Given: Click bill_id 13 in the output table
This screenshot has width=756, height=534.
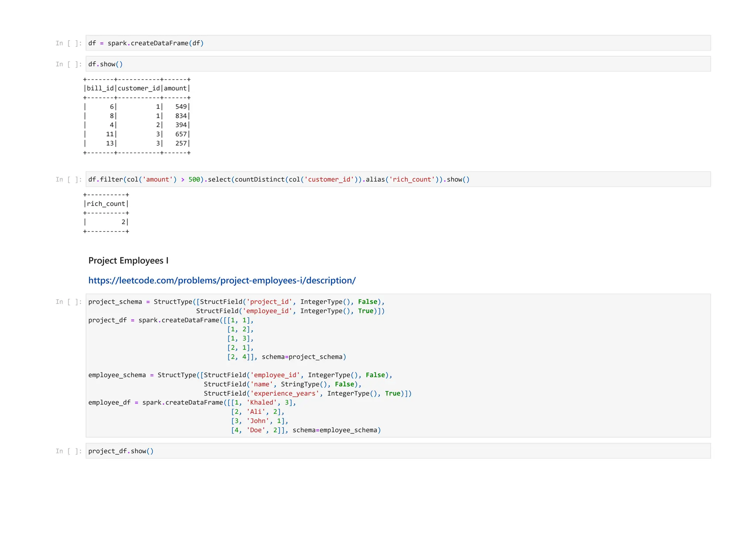Looking at the screenshot, I should pyautogui.click(x=110, y=143).
